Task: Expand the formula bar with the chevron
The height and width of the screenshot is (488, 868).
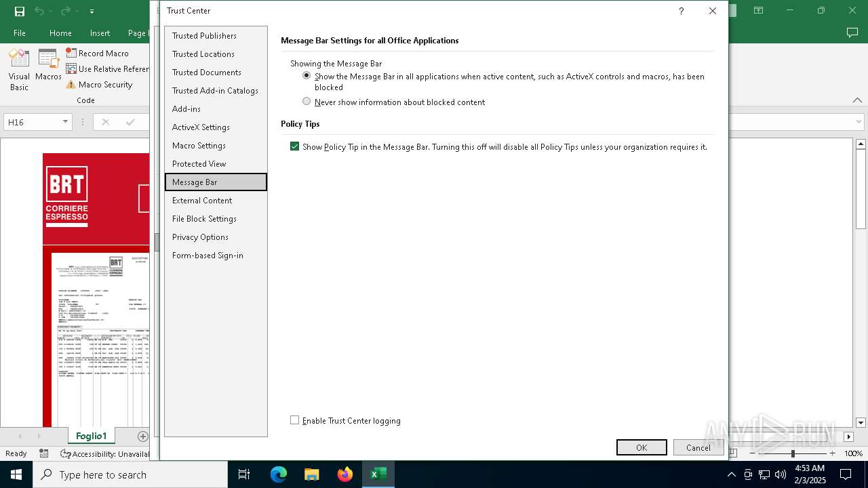Action: pyautogui.click(x=859, y=122)
